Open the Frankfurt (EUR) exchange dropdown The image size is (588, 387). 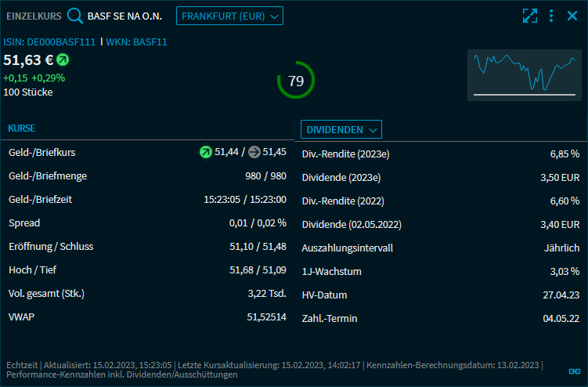229,16
